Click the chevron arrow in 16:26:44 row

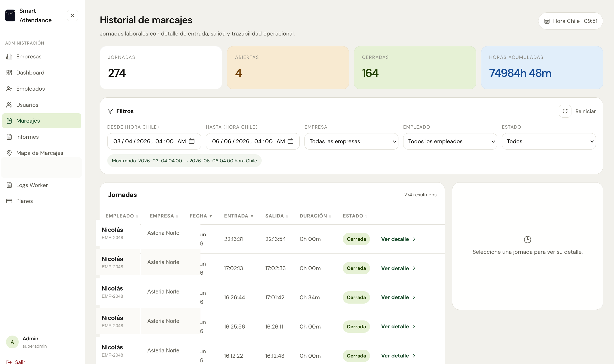click(x=414, y=297)
